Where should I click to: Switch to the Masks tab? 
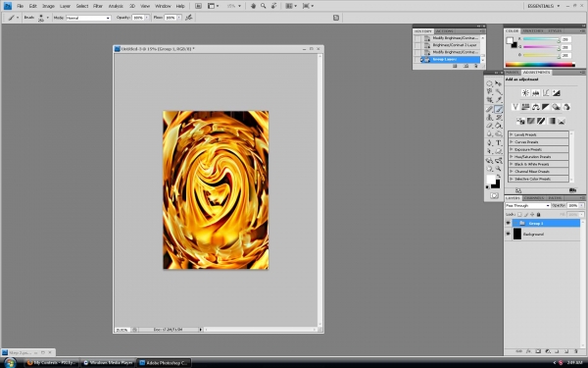[512, 72]
